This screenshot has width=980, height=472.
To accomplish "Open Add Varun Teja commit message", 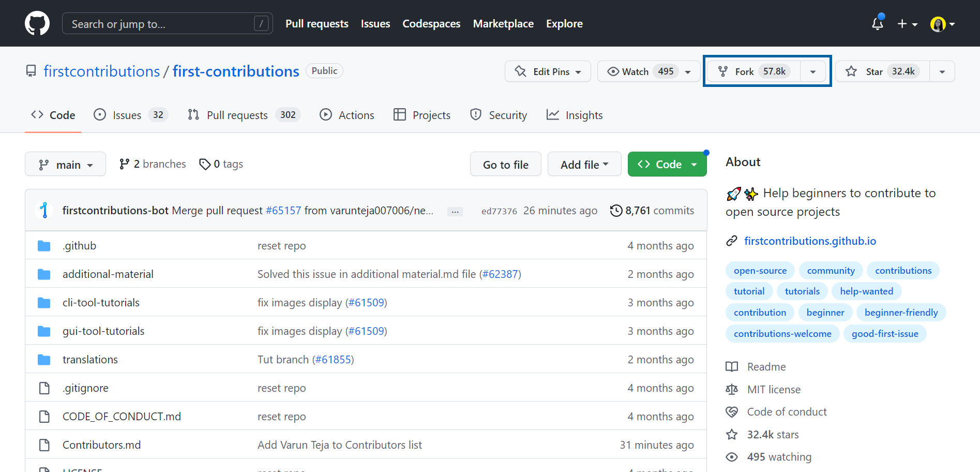I will click(x=340, y=445).
